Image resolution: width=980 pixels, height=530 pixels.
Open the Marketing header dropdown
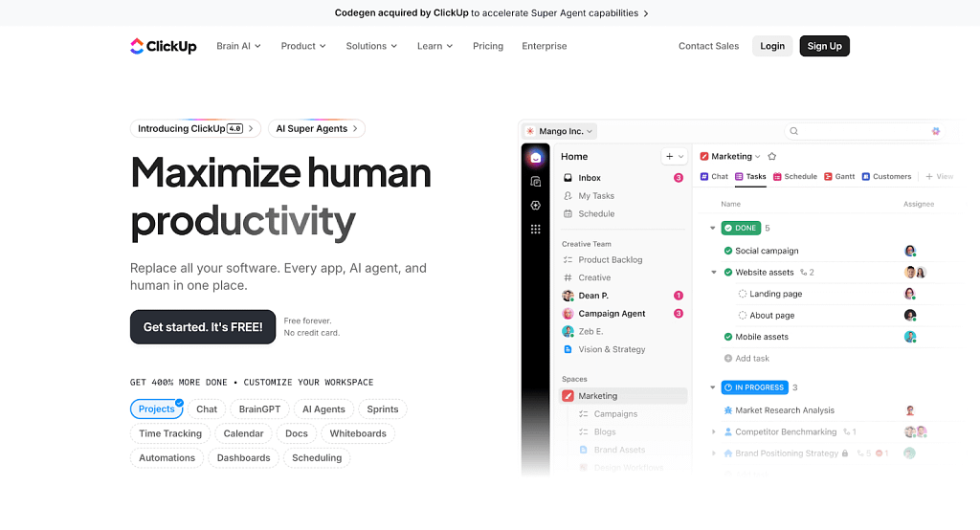tap(730, 156)
